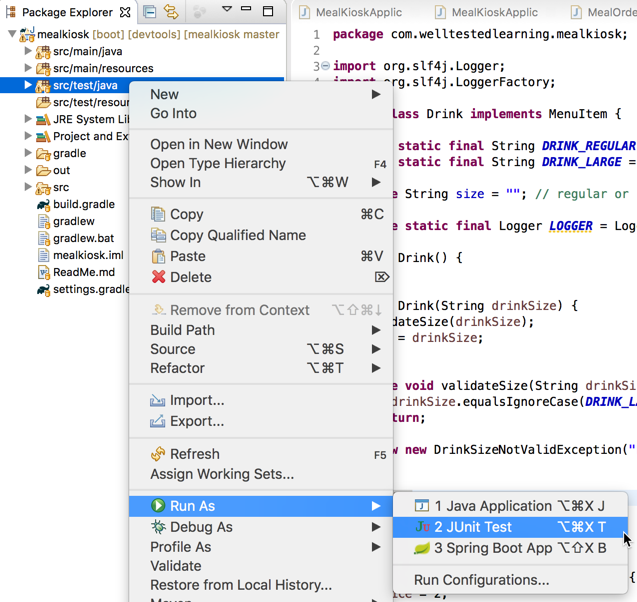
Task: Select the src/main/resources folder icon
Action: (43, 69)
